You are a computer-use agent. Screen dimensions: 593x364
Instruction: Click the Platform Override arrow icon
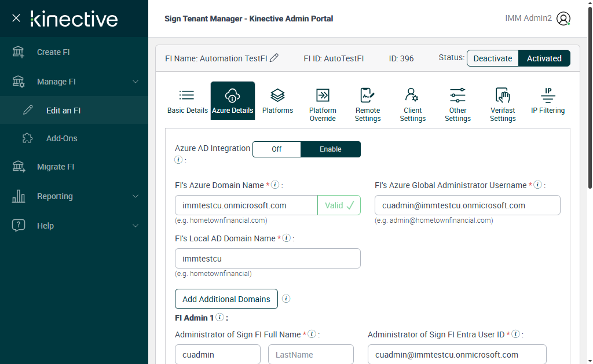click(323, 95)
